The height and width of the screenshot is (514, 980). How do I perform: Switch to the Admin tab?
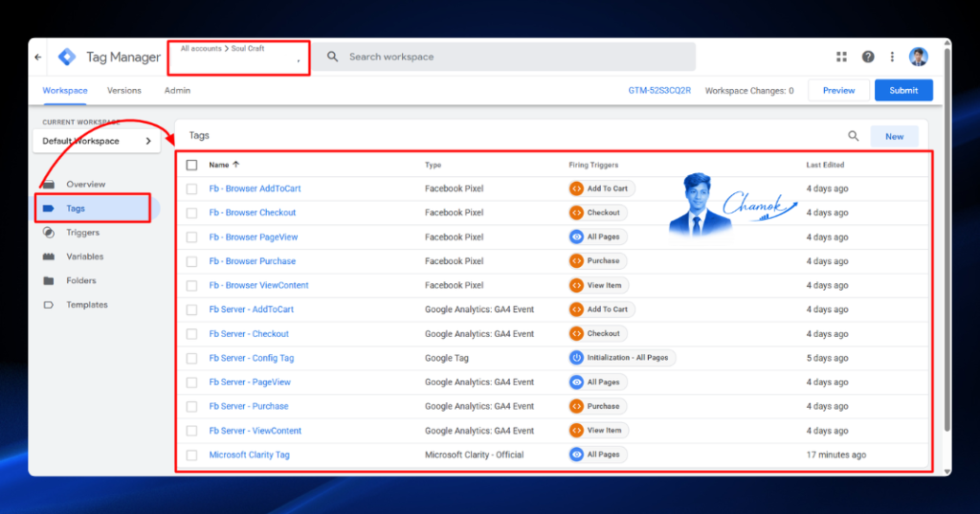[x=177, y=91]
